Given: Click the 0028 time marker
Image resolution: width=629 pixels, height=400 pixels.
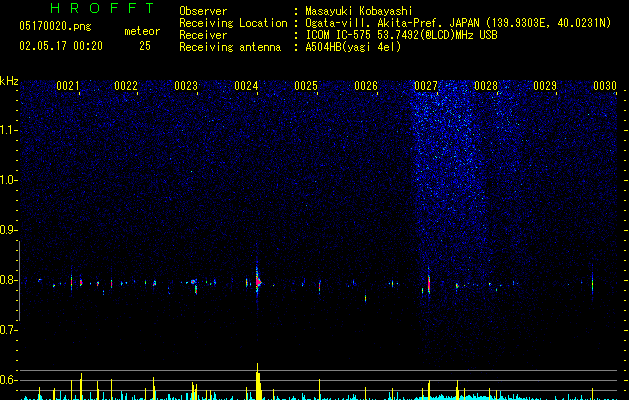Looking at the screenshot, I should click(x=486, y=86).
